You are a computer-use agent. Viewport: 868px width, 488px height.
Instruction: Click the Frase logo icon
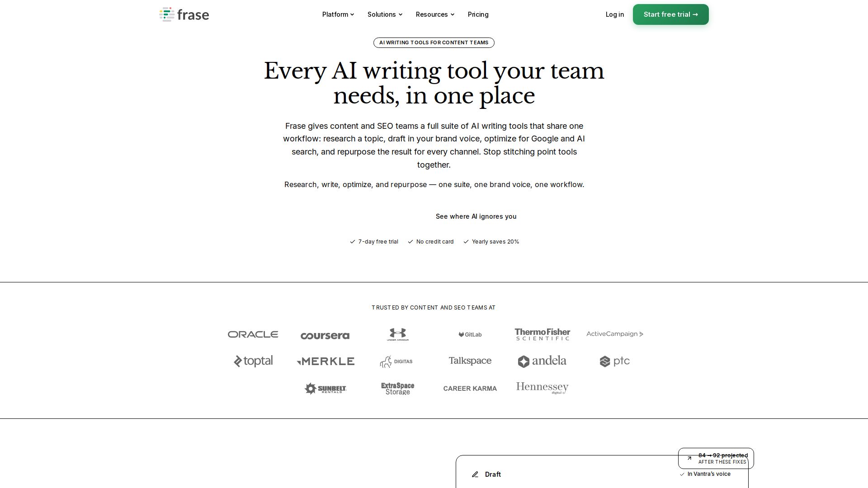tap(167, 14)
